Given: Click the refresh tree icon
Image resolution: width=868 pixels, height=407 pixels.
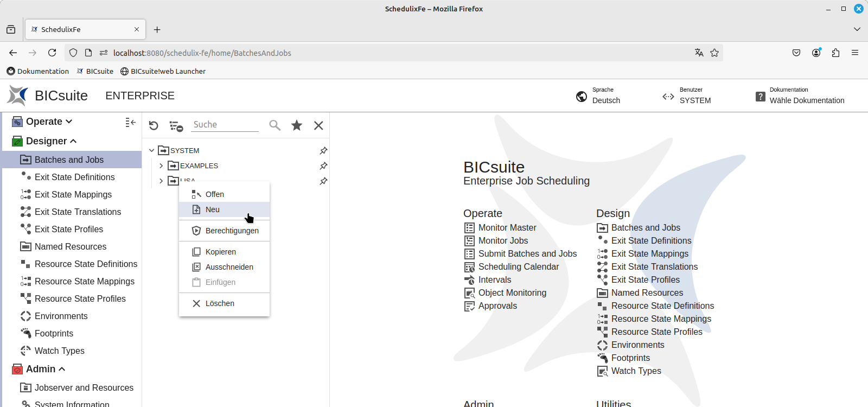Looking at the screenshot, I should [154, 125].
